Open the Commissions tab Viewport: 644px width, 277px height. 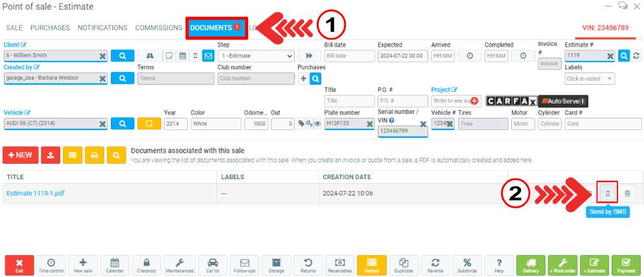tap(158, 28)
